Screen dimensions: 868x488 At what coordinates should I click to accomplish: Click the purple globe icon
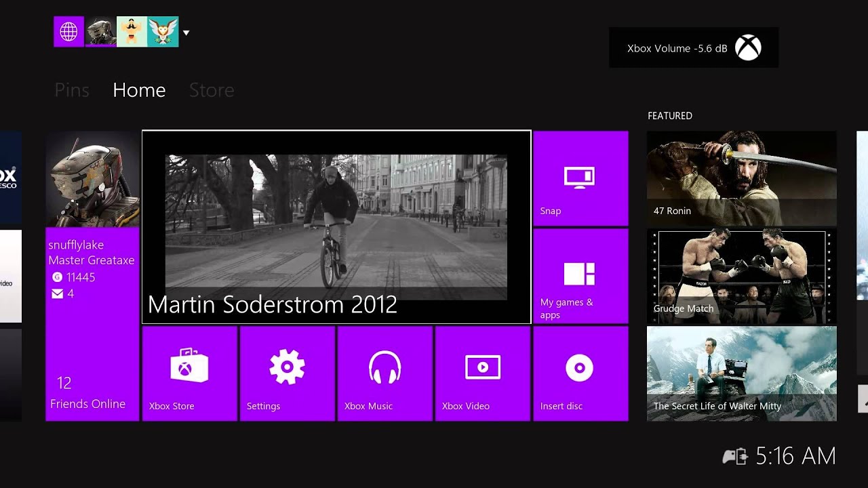(x=68, y=32)
